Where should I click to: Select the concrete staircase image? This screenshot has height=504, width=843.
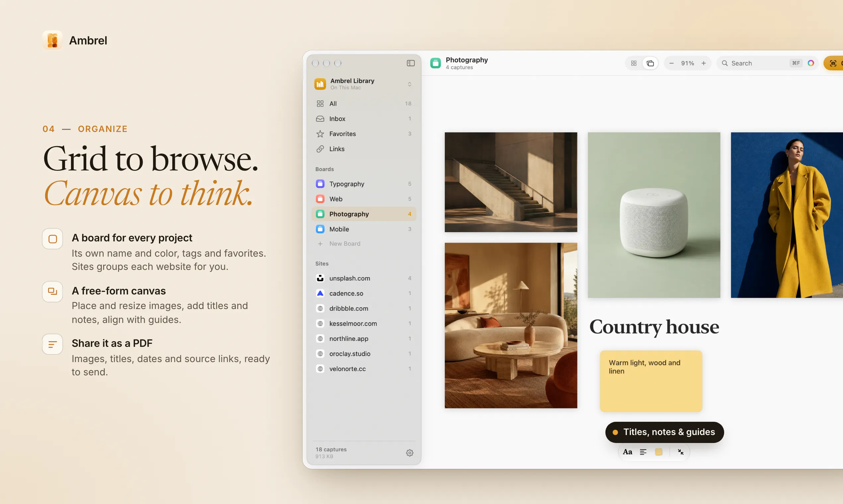(x=510, y=182)
